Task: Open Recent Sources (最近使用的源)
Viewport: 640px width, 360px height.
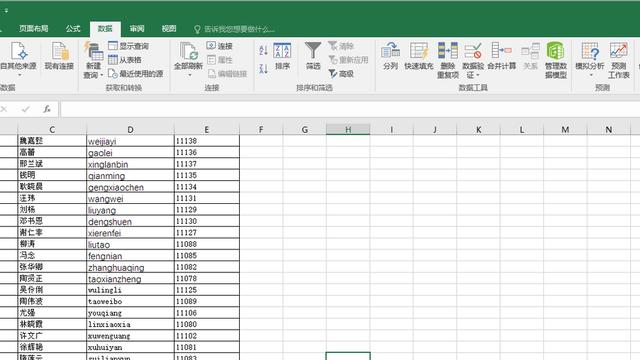Action: (136, 73)
